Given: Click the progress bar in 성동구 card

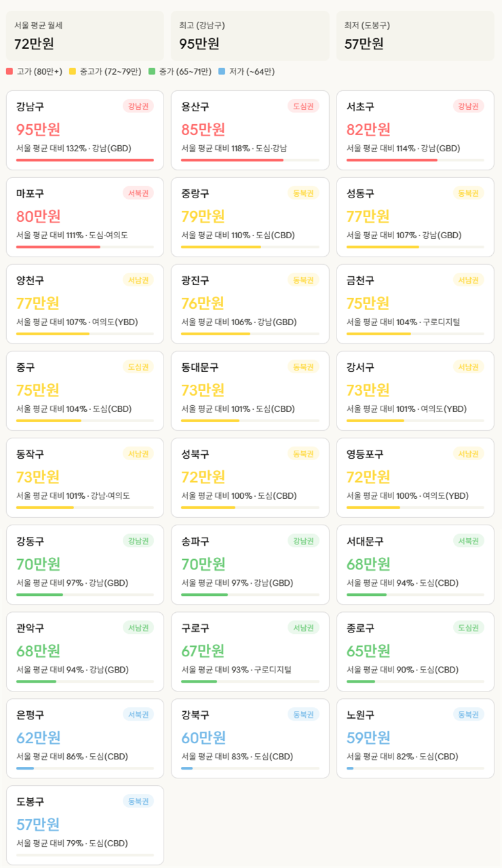Looking at the screenshot, I should click(x=415, y=247).
